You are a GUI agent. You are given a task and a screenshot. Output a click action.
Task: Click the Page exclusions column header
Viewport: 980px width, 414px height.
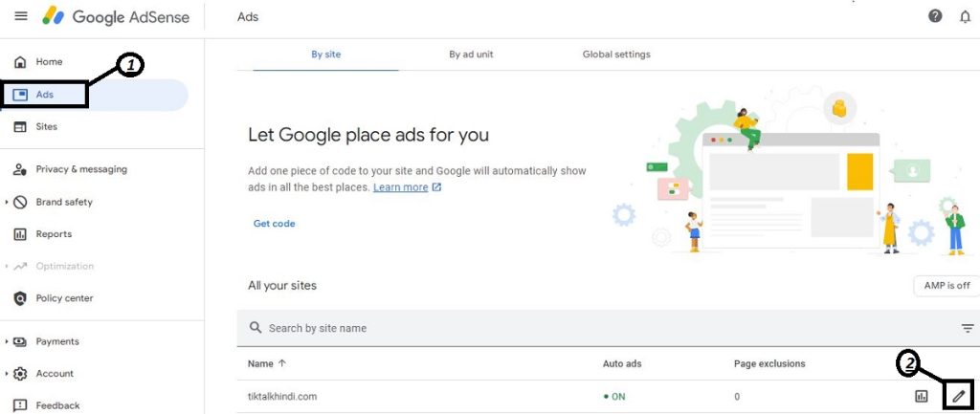tap(769, 363)
